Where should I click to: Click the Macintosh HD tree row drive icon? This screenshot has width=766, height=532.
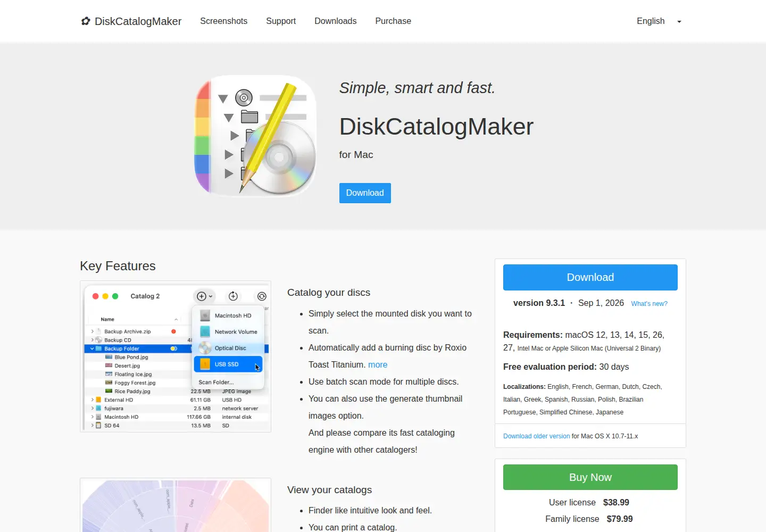(x=98, y=417)
